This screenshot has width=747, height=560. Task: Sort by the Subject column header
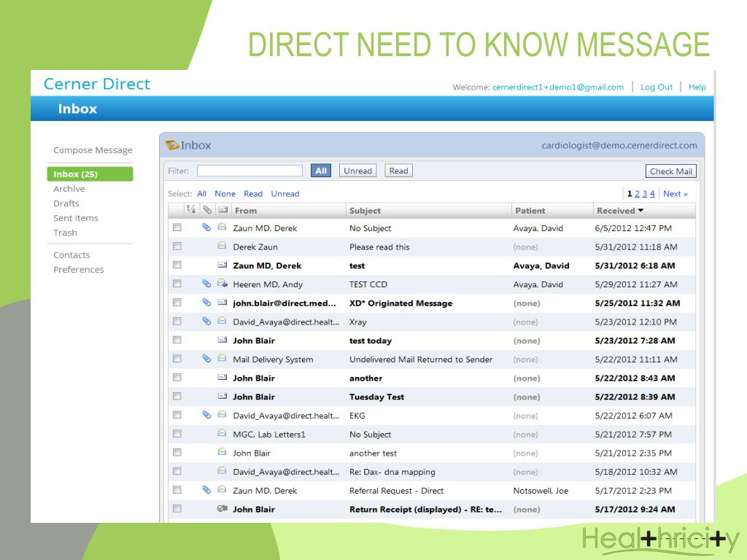[x=428, y=211]
